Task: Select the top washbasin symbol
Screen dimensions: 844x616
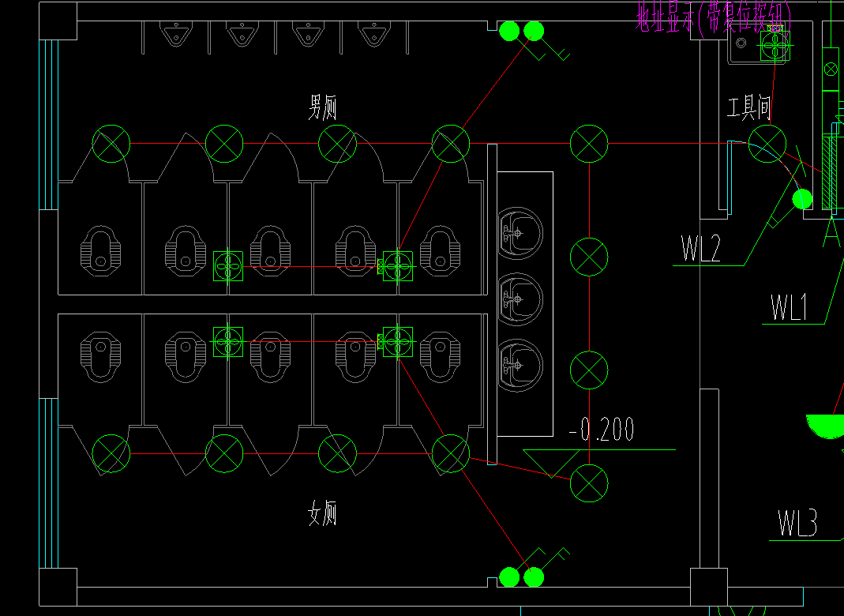Action: coord(520,233)
